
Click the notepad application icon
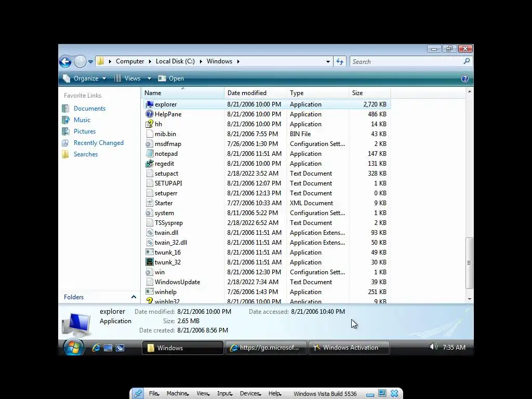coord(149,153)
